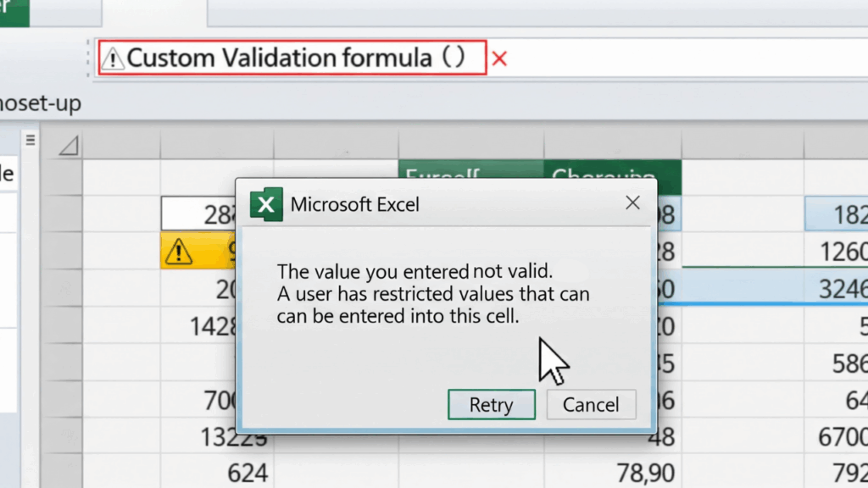
Task: Click the highlighted cell showing 3246
Action: tap(839, 288)
